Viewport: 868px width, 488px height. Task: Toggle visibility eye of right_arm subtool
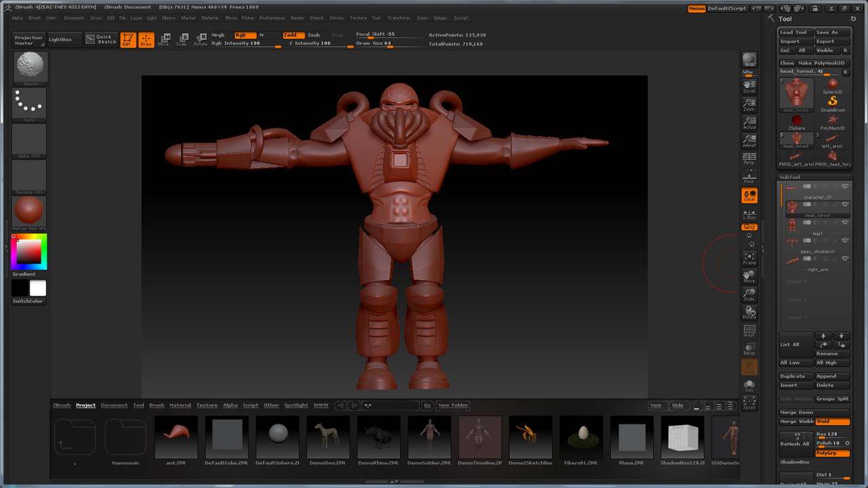click(x=845, y=258)
